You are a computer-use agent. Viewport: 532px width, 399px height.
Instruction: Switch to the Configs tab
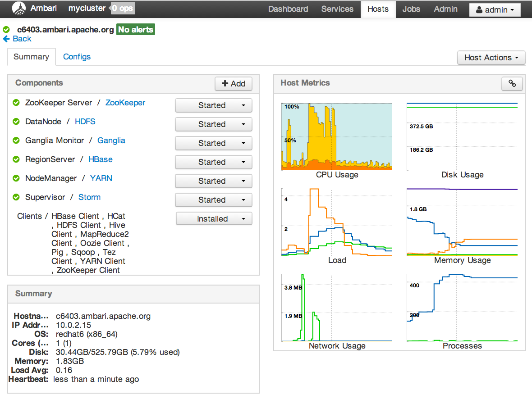tap(77, 57)
